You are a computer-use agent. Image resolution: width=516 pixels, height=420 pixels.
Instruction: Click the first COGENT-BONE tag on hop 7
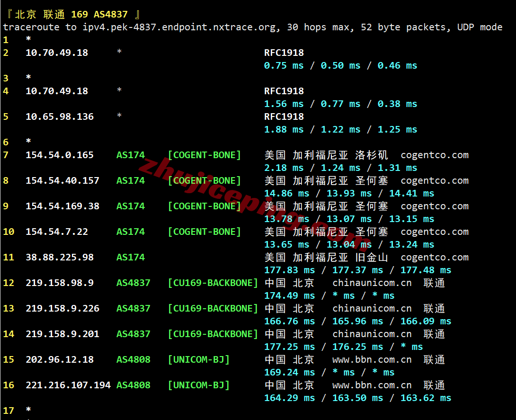tap(204, 155)
